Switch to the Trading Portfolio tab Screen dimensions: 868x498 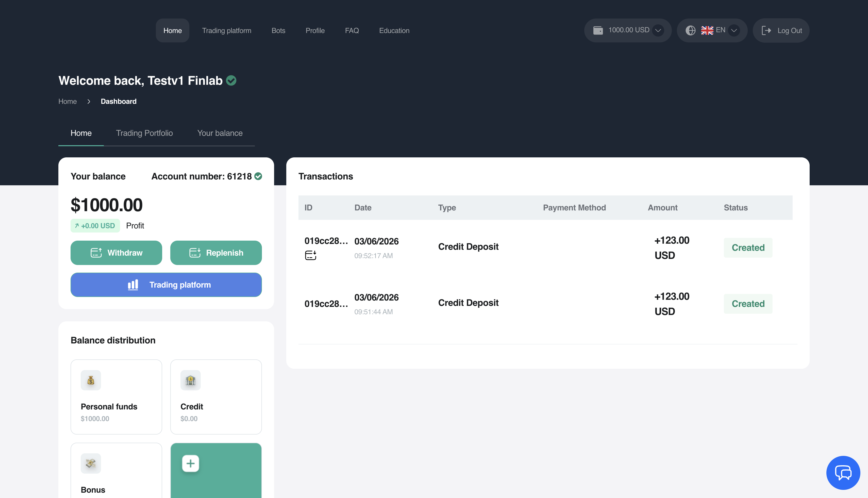pos(144,133)
